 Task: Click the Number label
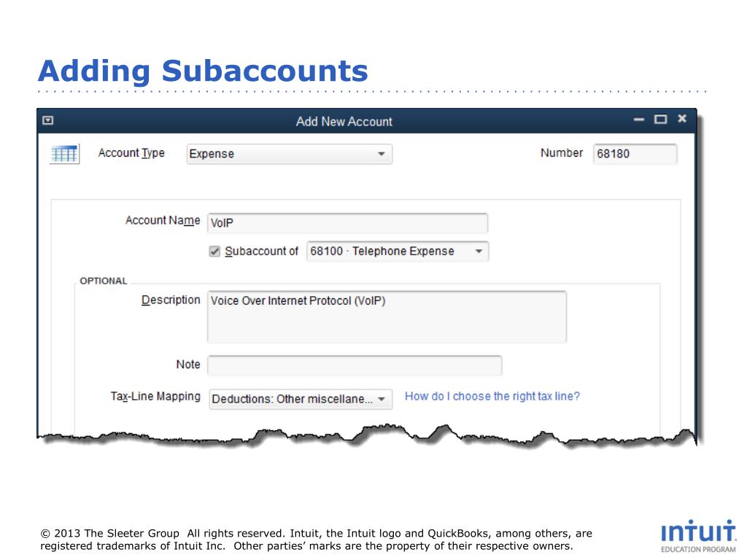tap(562, 153)
